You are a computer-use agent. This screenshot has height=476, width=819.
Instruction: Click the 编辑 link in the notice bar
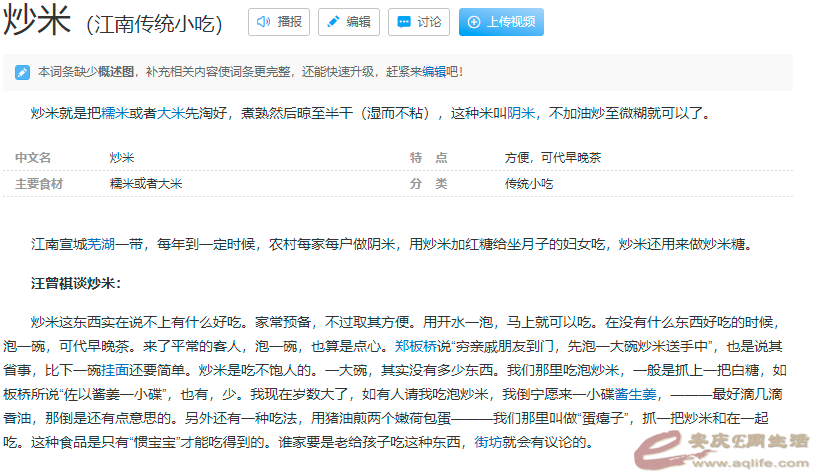point(433,72)
